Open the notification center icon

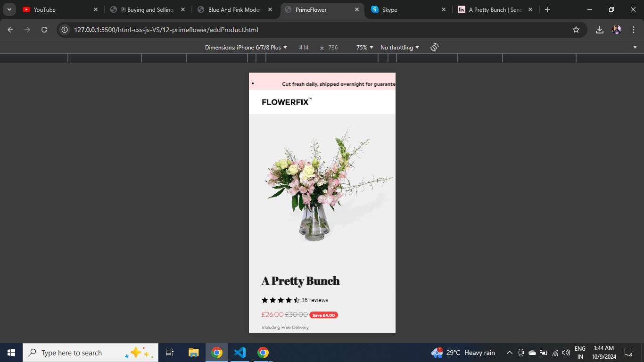pyautogui.click(x=628, y=353)
